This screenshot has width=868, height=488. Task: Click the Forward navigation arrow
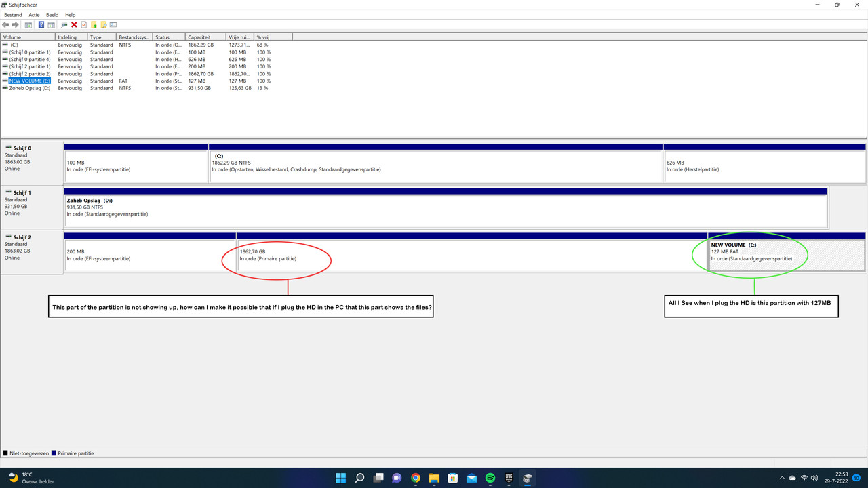point(16,24)
